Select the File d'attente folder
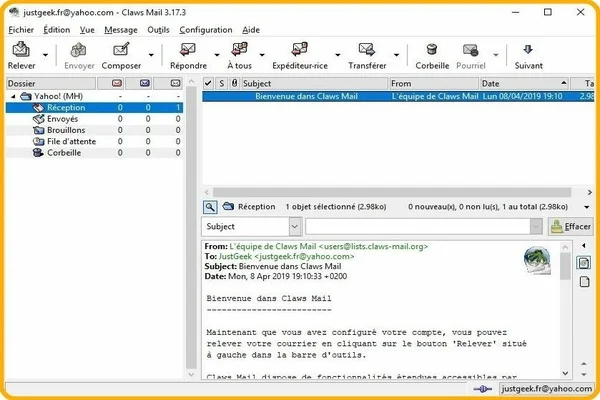 pyautogui.click(x=94, y=141)
